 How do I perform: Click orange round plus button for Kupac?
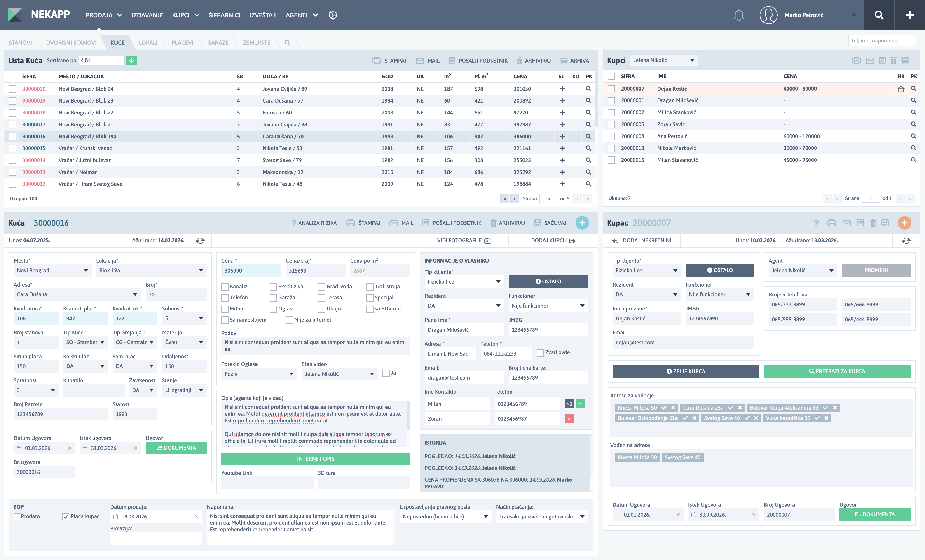[x=904, y=223]
